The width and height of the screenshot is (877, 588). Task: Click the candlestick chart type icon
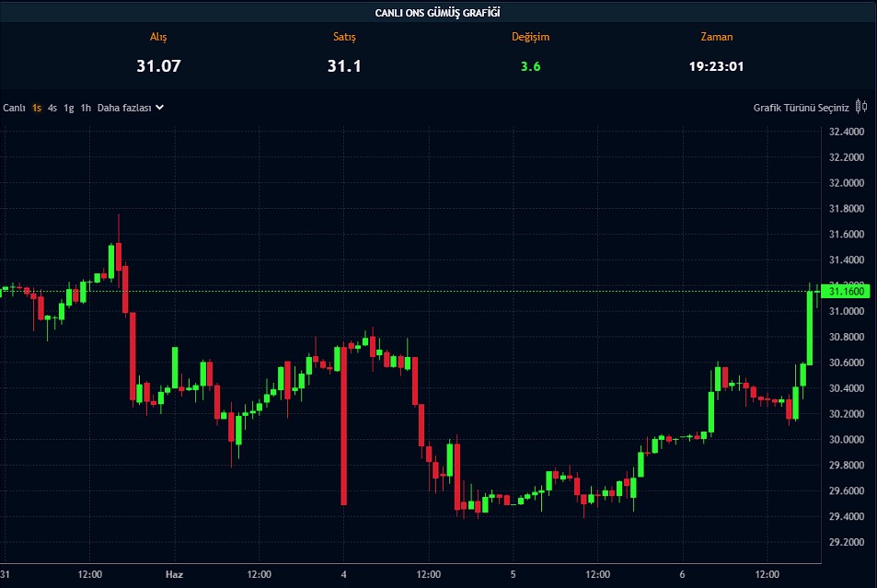point(861,107)
